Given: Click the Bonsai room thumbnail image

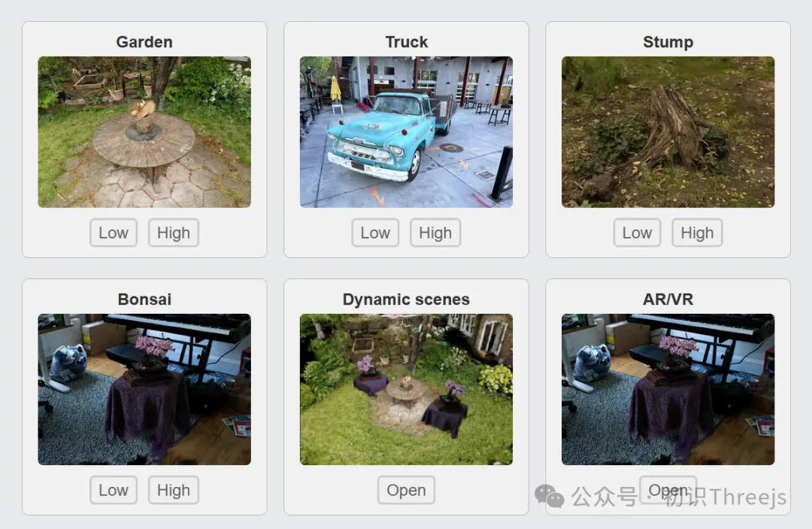Looking at the screenshot, I should 144,389.
